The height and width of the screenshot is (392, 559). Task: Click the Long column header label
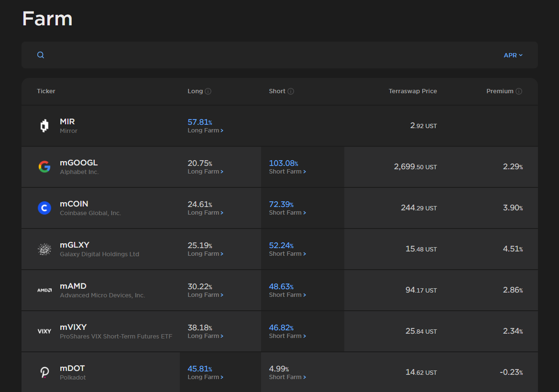[195, 91]
